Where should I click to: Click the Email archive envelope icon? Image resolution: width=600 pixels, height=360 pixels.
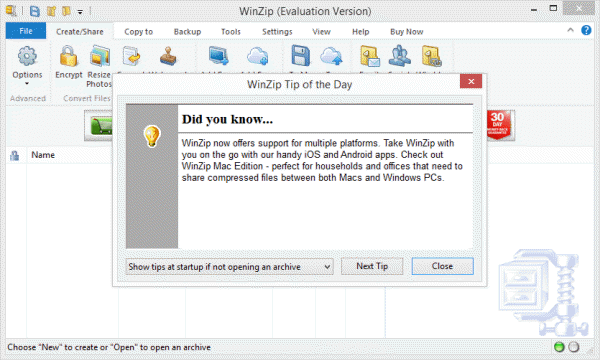pyautogui.click(x=370, y=57)
